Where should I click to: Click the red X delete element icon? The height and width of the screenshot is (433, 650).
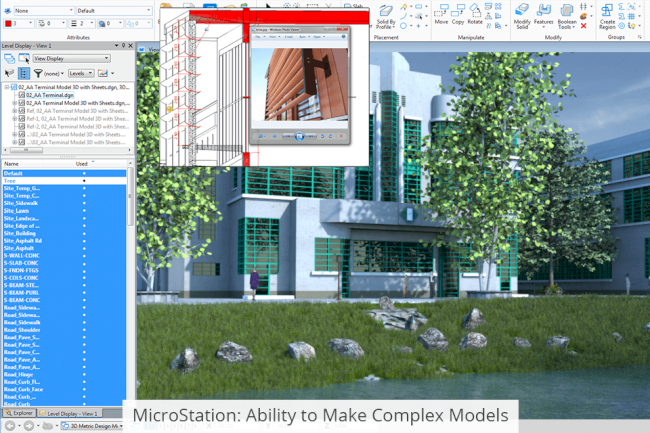pos(584,26)
